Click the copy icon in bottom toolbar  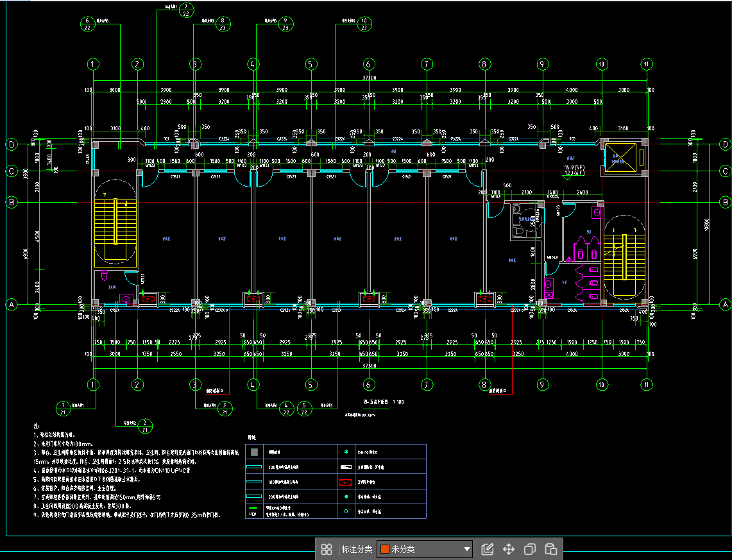[x=530, y=549]
